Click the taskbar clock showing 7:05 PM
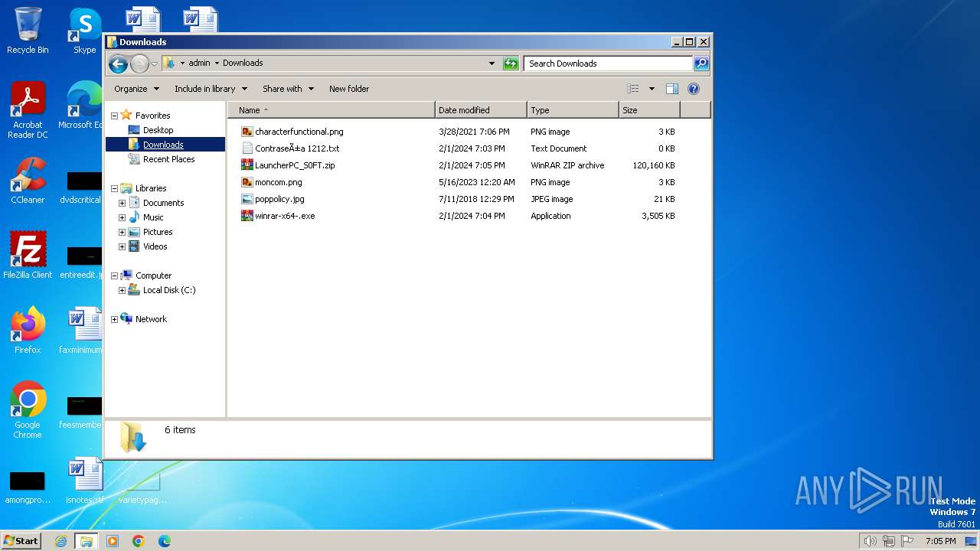The image size is (980, 551). pyautogui.click(x=940, y=541)
